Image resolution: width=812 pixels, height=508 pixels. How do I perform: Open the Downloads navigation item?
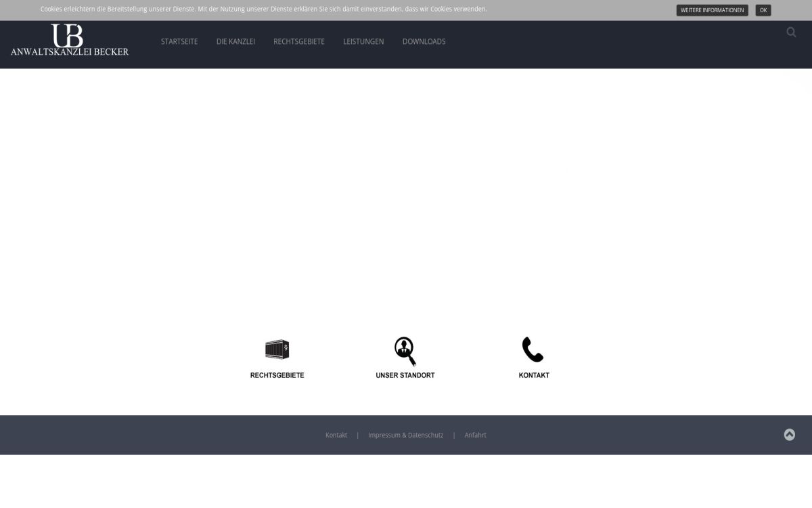(x=424, y=42)
